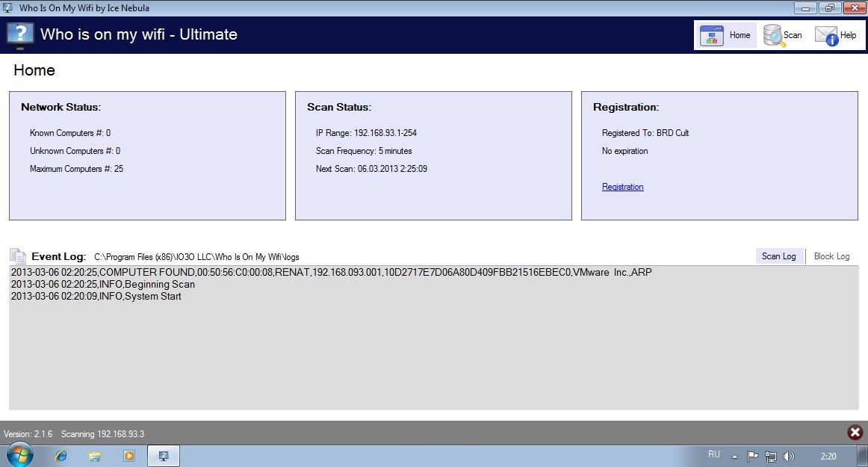
Task: Click Maximum Computers #: 25
Action: pyautogui.click(x=76, y=168)
